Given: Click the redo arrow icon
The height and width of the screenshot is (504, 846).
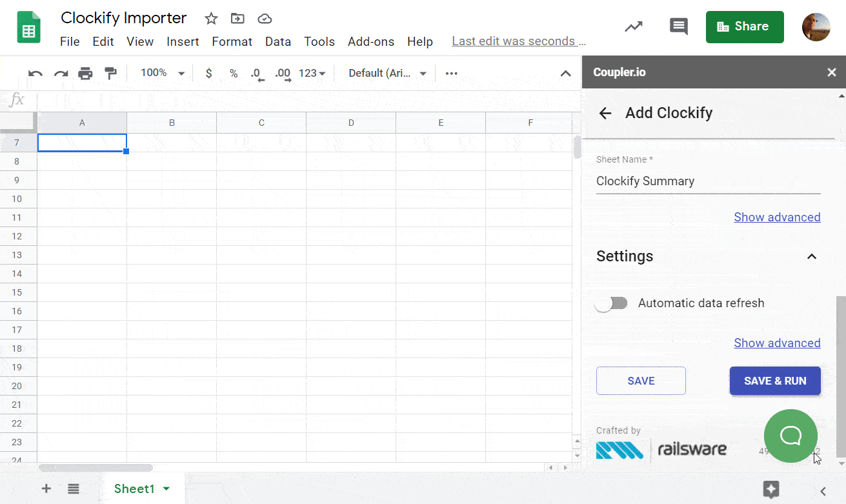Looking at the screenshot, I should click(x=61, y=74).
